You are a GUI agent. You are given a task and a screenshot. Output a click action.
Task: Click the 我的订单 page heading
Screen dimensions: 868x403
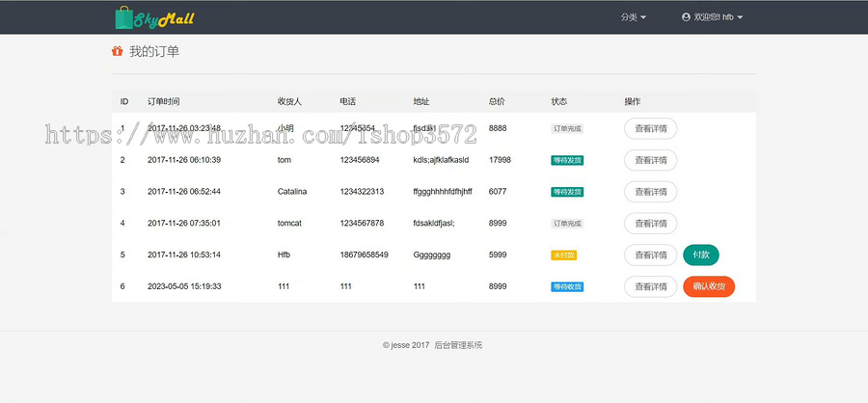(154, 51)
